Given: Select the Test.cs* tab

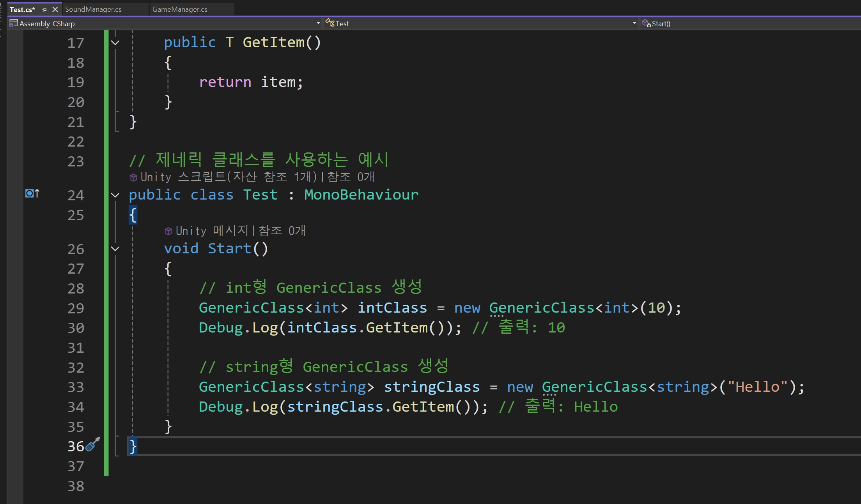Looking at the screenshot, I should pos(22,9).
